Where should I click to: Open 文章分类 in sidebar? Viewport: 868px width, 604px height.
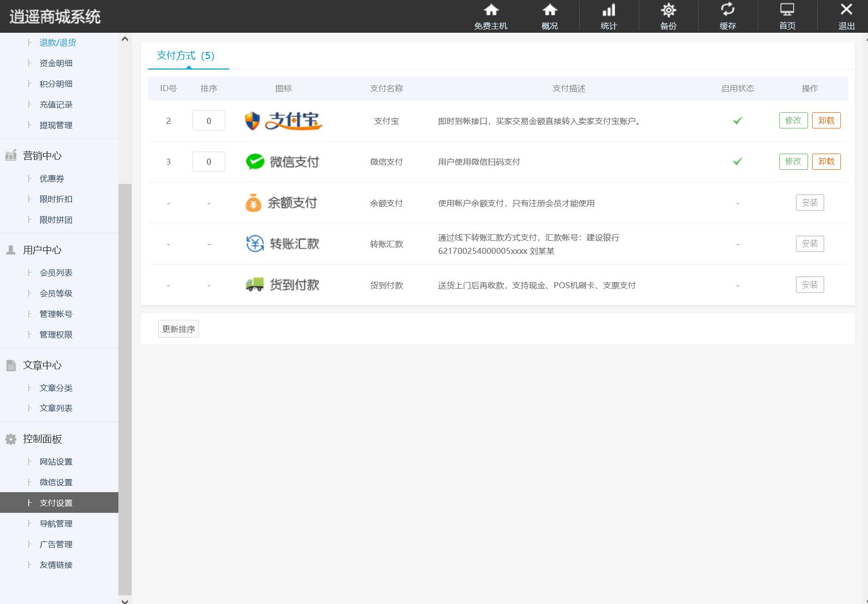(x=56, y=388)
